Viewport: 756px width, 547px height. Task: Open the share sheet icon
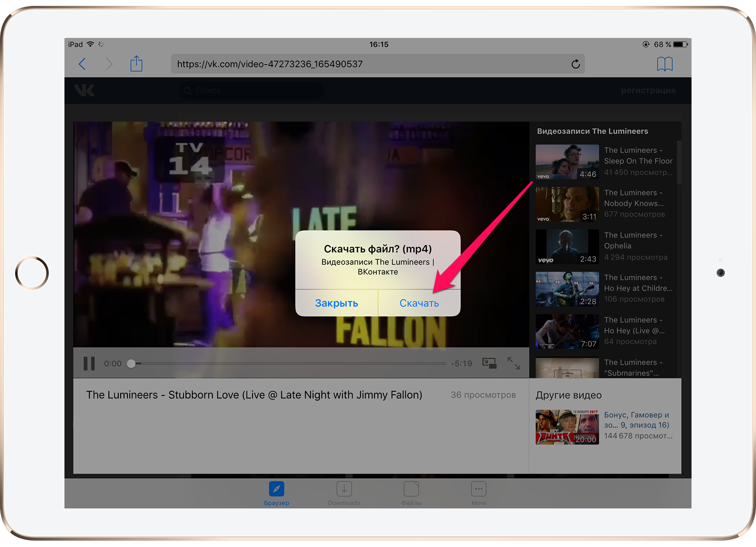click(136, 63)
